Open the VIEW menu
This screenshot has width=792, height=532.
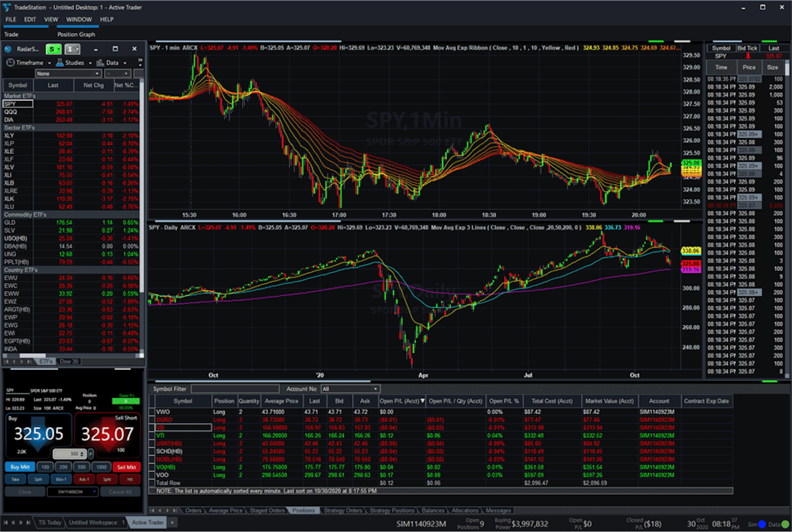pyautogui.click(x=51, y=19)
